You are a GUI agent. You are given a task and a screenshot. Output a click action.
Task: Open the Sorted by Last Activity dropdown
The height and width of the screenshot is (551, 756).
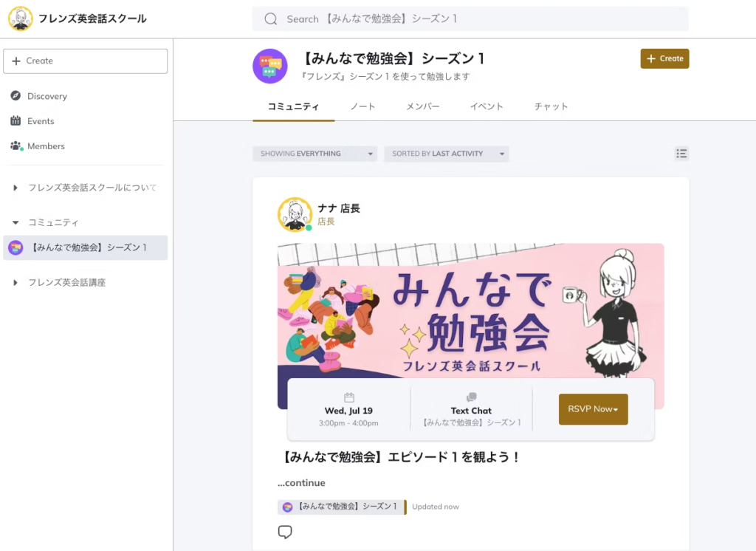[x=446, y=154]
